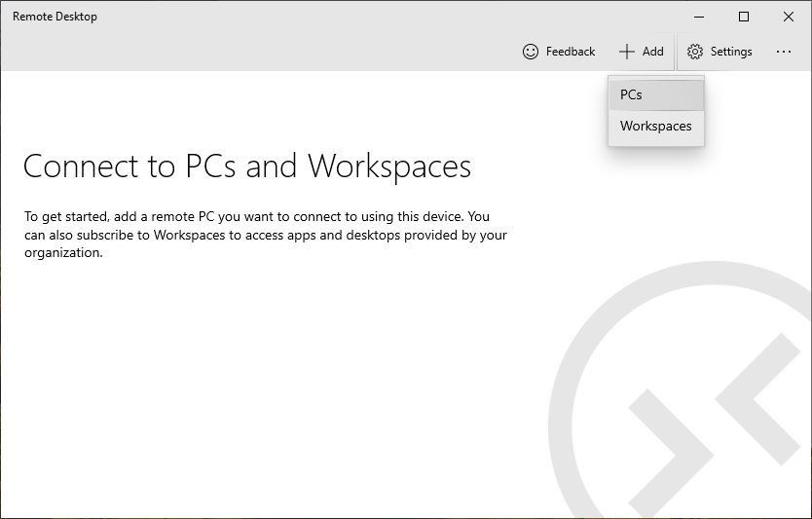Minimize the Remote Desktop window

tap(699, 17)
